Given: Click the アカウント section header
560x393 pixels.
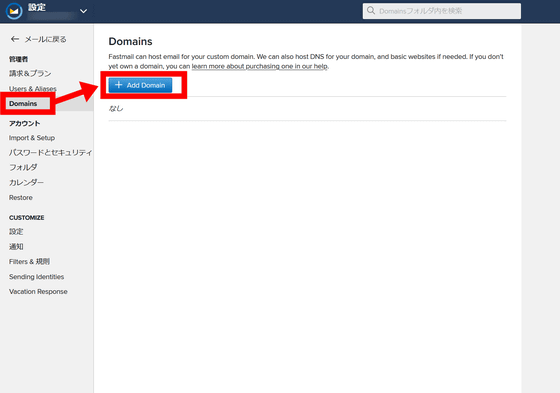Looking at the screenshot, I should [x=25, y=123].
